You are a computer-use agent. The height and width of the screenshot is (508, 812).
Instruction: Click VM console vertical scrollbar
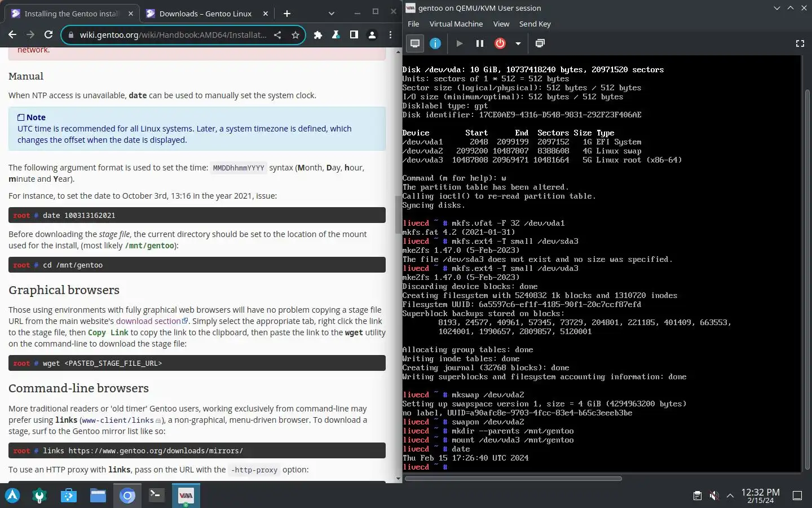(807, 279)
